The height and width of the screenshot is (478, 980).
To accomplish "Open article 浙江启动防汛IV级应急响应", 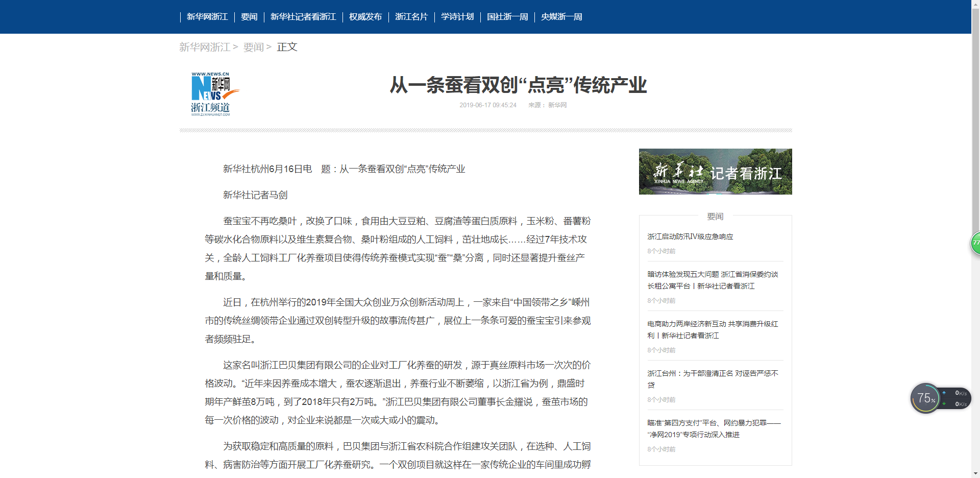I will point(690,236).
